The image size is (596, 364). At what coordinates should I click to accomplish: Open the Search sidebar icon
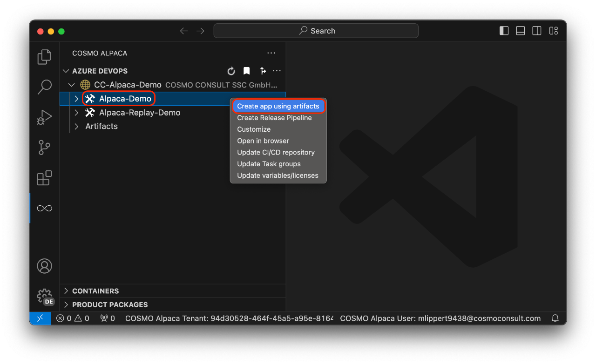coord(44,87)
